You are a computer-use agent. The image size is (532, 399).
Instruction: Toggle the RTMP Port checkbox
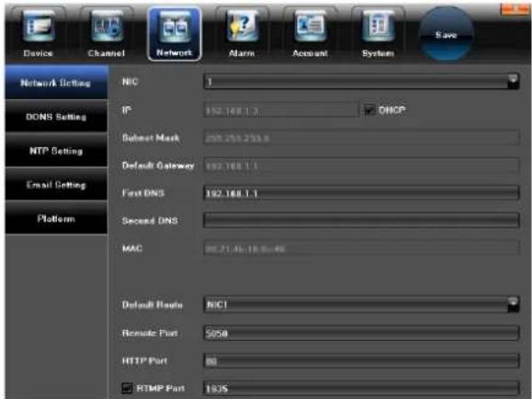coord(127,388)
